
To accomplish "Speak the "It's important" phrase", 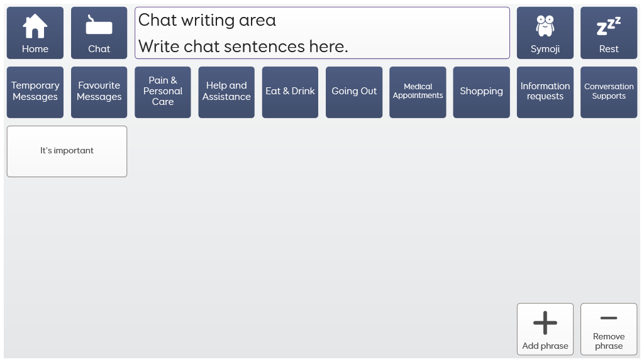I will [x=67, y=151].
